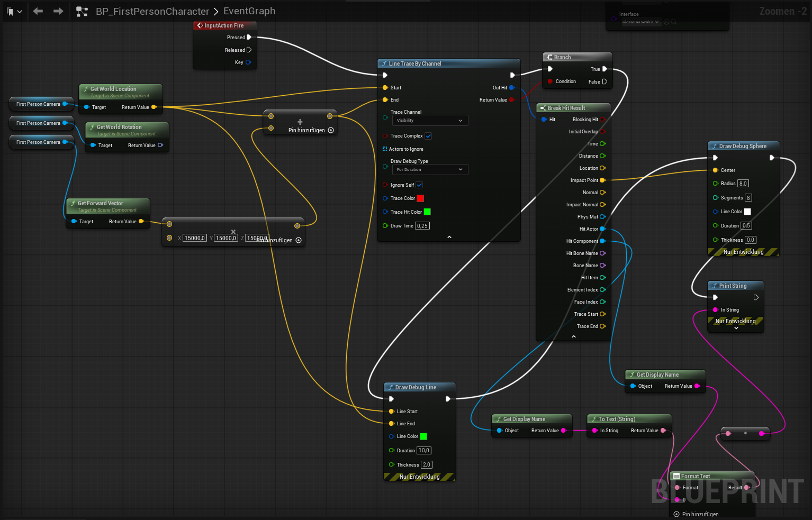Select BP_FirstPersonCharacter in the breadcrumb
This screenshot has height=520, width=812.
[x=152, y=11]
